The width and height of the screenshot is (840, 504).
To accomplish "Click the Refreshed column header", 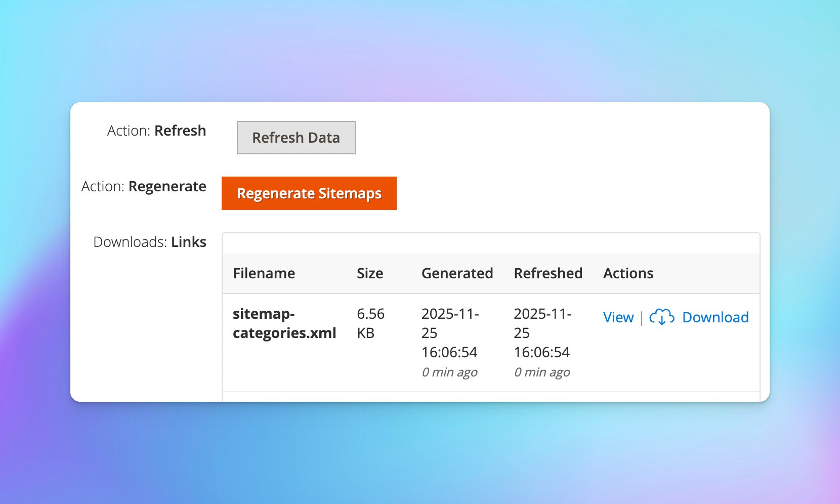I will 548,273.
